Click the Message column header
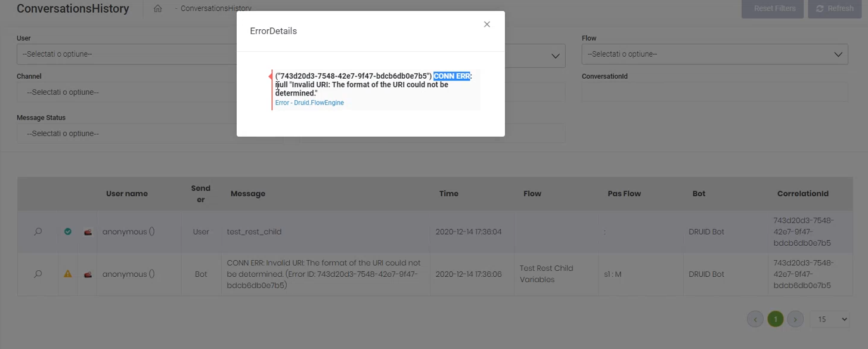Viewport: 868px width, 349px height. tap(248, 194)
